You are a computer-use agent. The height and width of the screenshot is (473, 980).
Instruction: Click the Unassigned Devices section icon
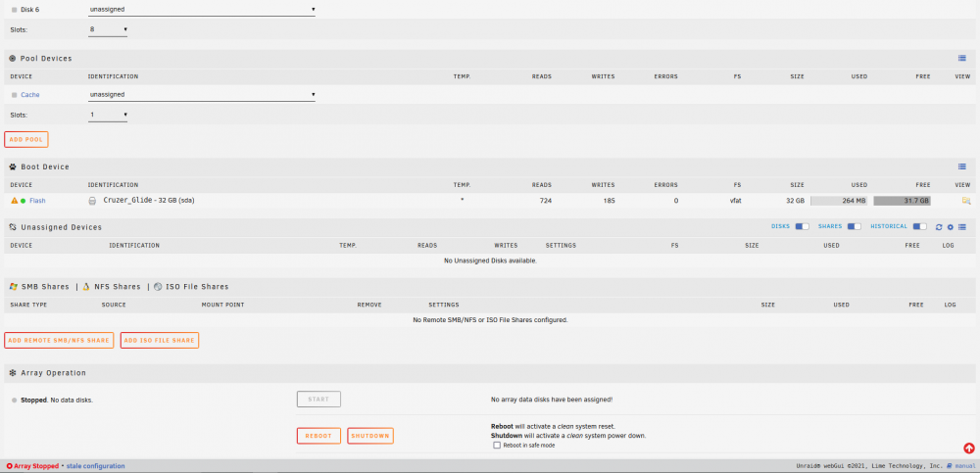[13, 227]
